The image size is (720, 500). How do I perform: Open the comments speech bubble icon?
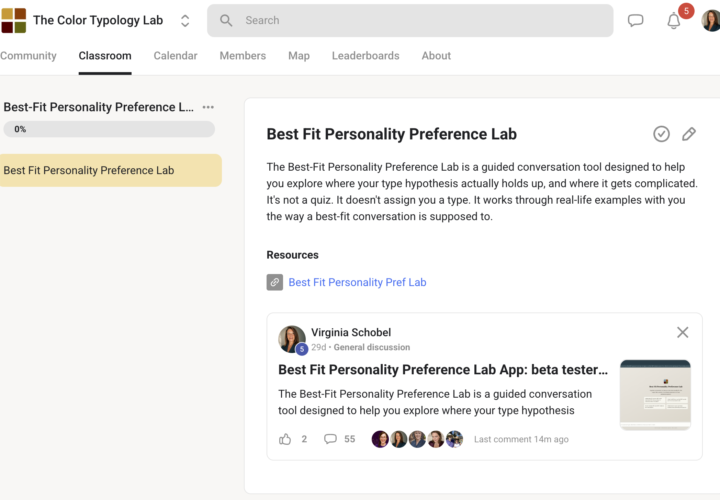[330, 439]
